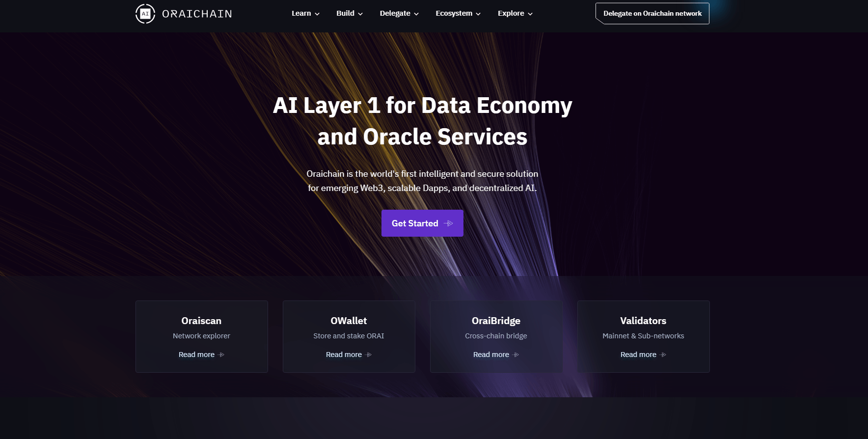Click the 'Oraichain is the world's first' description line
The height and width of the screenshot is (439, 868).
(x=422, y=174)
